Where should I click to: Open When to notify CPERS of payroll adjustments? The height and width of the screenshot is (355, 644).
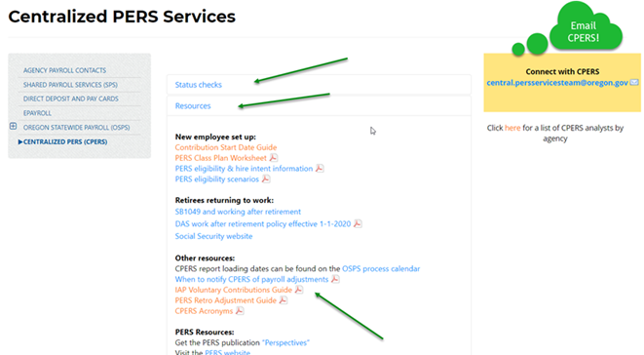[x=251, y=279]
